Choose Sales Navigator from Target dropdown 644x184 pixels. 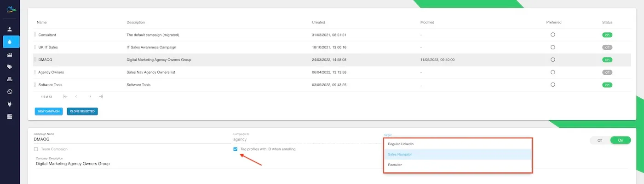[x=458, y=154]
